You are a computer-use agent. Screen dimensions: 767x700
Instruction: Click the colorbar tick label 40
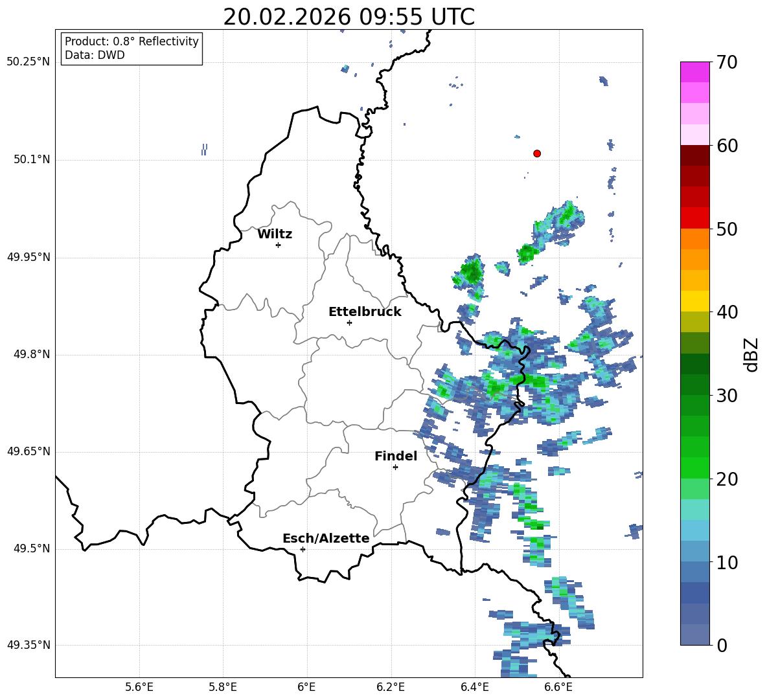pos(727,312)
